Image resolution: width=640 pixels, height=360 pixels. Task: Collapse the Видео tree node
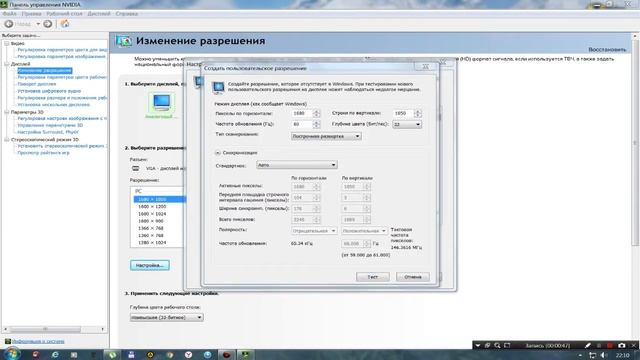7,43
